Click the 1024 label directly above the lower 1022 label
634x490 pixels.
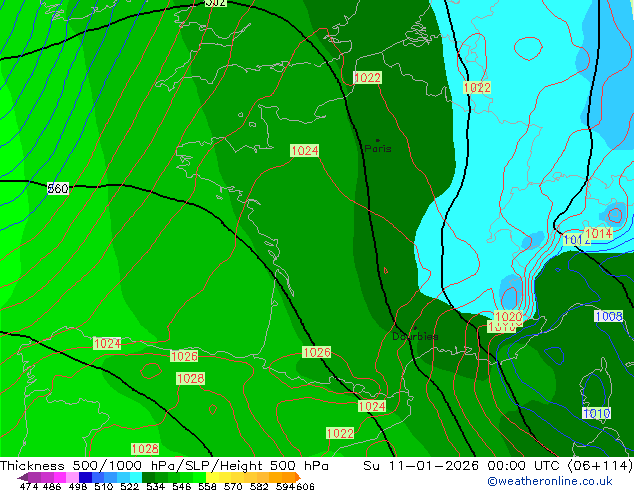point(372,406)
